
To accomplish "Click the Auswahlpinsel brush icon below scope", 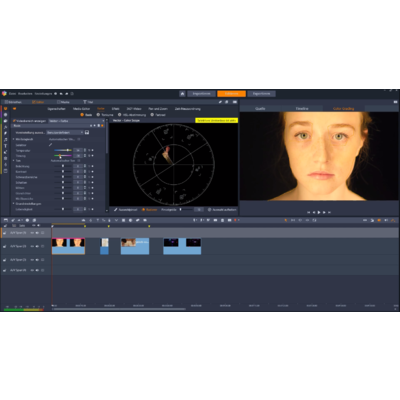I will (116, 210).
